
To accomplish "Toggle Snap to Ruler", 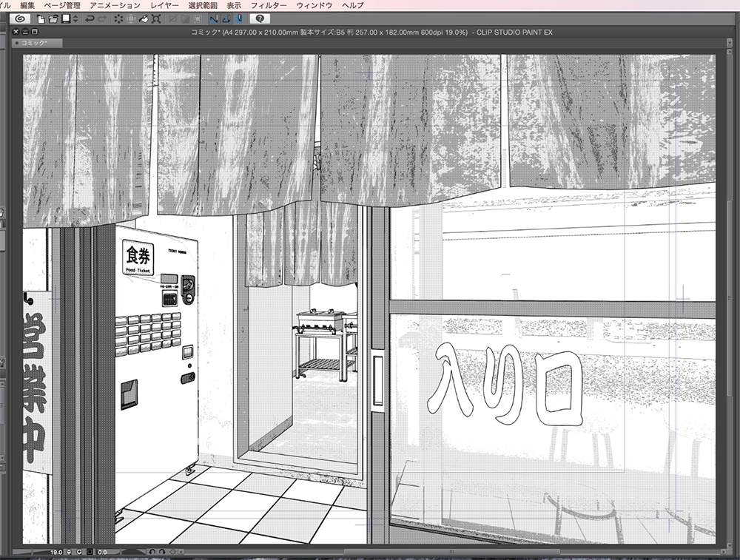I will pos(214,19).
